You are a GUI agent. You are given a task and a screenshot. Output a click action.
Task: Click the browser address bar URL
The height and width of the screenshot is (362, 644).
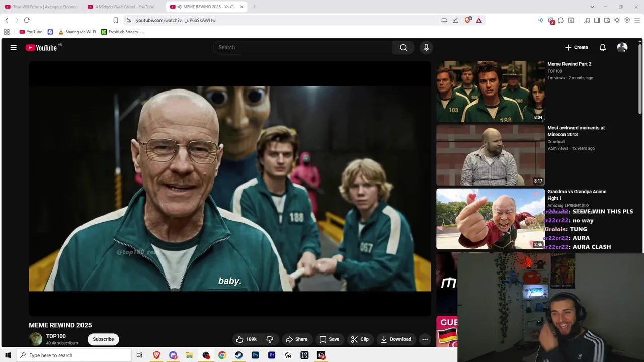(176, 20)
